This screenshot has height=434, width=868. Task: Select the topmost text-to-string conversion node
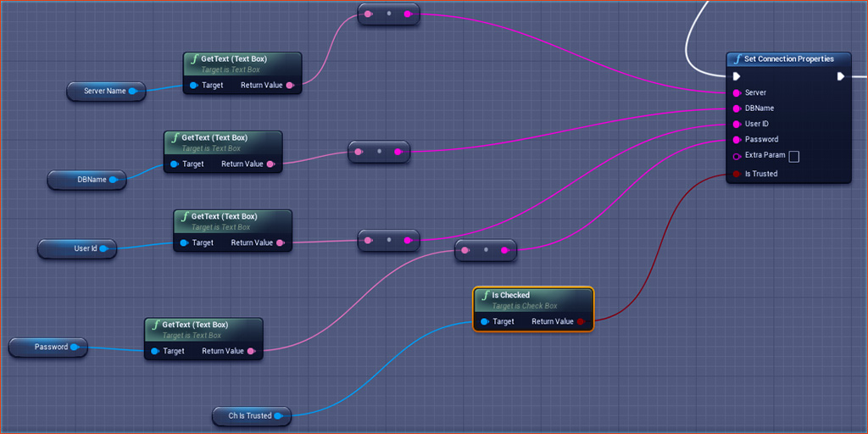pos(388,14)
